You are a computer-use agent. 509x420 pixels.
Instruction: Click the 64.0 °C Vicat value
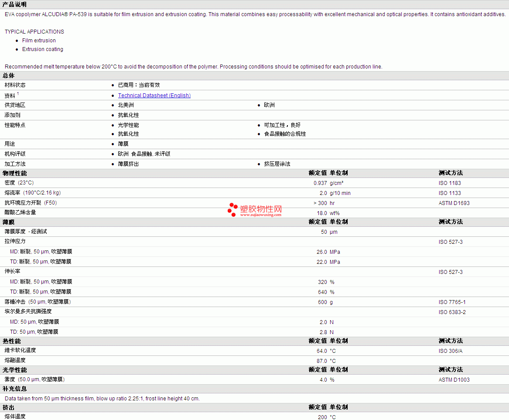click(326, 351)
